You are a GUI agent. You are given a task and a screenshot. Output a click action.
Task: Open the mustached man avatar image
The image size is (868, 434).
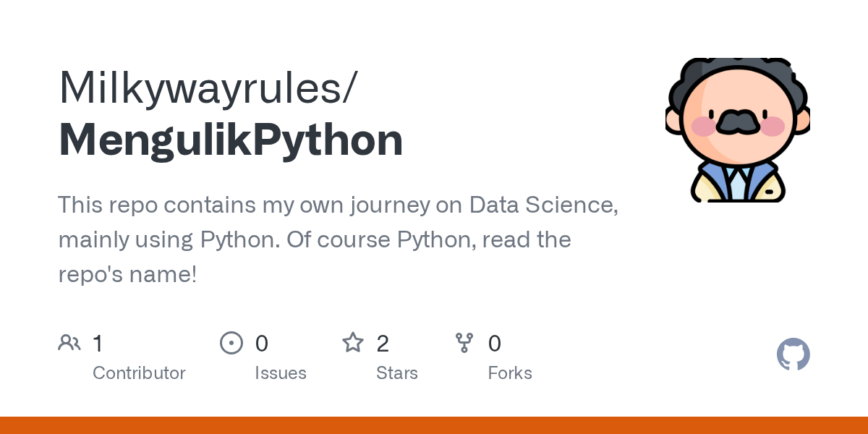click(738, 130)
